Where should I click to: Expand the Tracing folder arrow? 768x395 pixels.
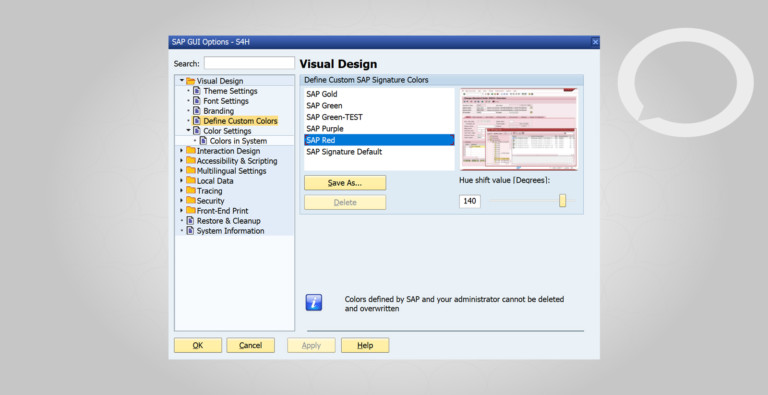(182, 191)
